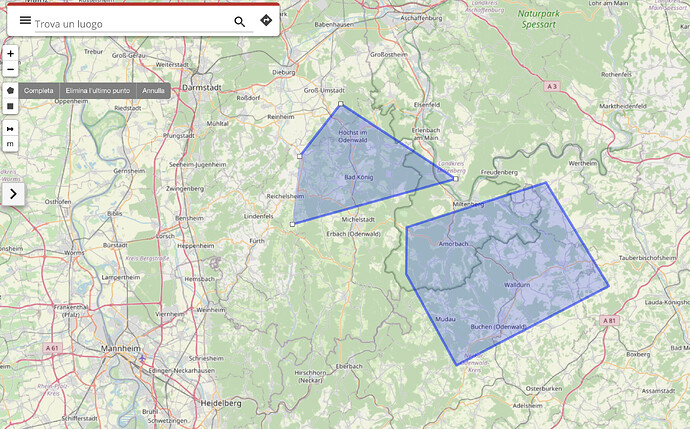Select the polygon drawing tool
The height and width of the screenshot is (429, 690).
pos(11,91)
